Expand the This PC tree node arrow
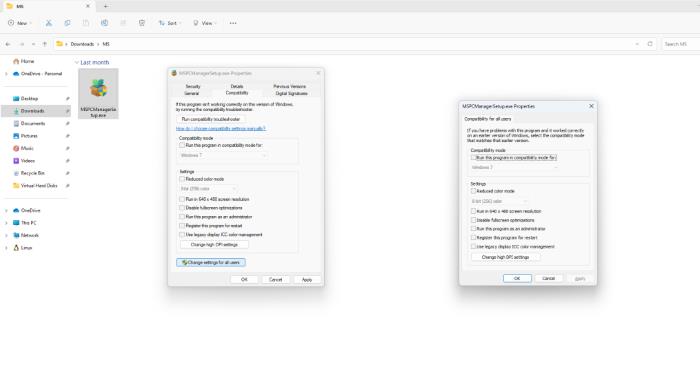 point(6,223)
